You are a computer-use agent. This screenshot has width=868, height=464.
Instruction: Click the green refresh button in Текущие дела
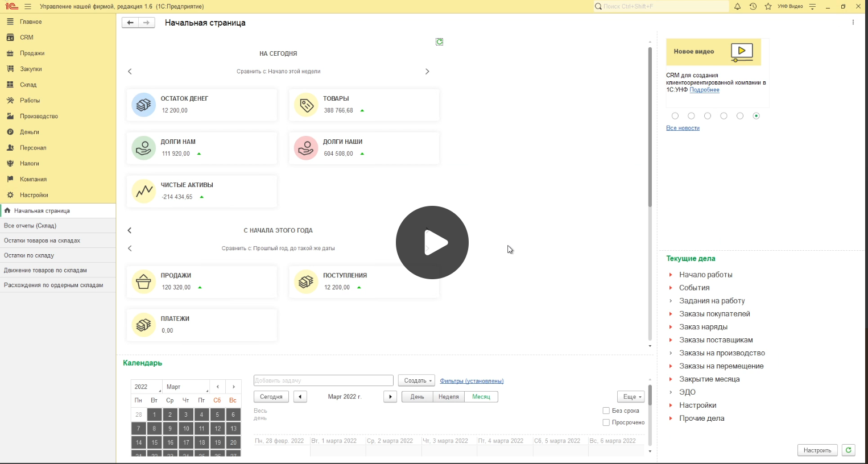pos(848,450)
